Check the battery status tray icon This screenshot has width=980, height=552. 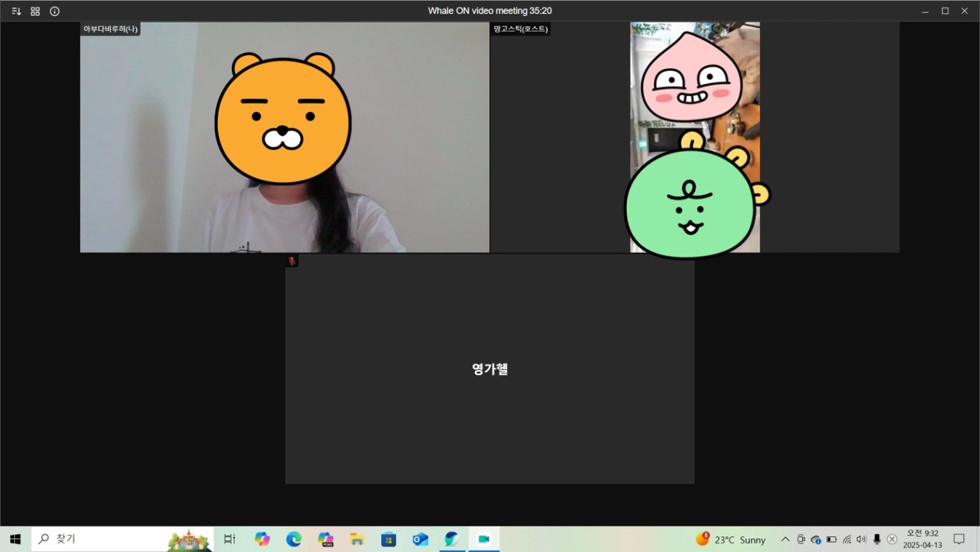pyautogui.click(x=831, y=540)
